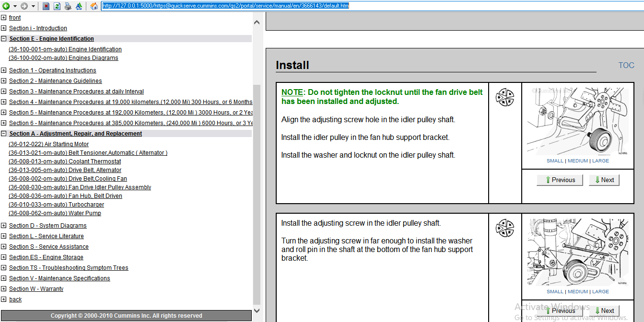This screenshot has height=322, width=644.
Task: Click the text size icon in toolbar
Action: coord(78,6)
